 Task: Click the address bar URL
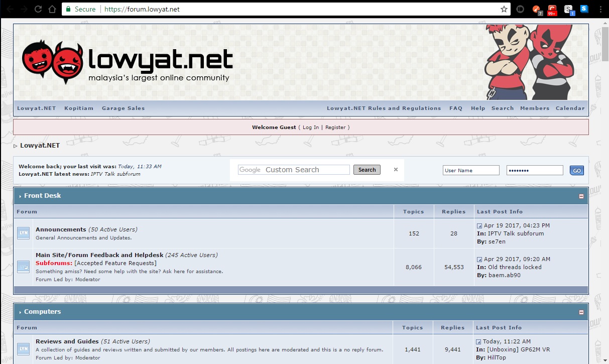coord(142,9)
